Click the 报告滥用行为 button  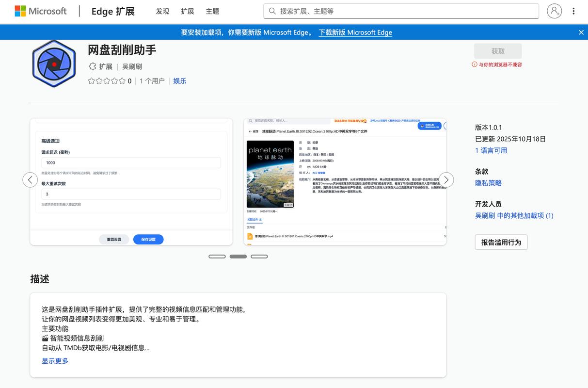point(501,242)
